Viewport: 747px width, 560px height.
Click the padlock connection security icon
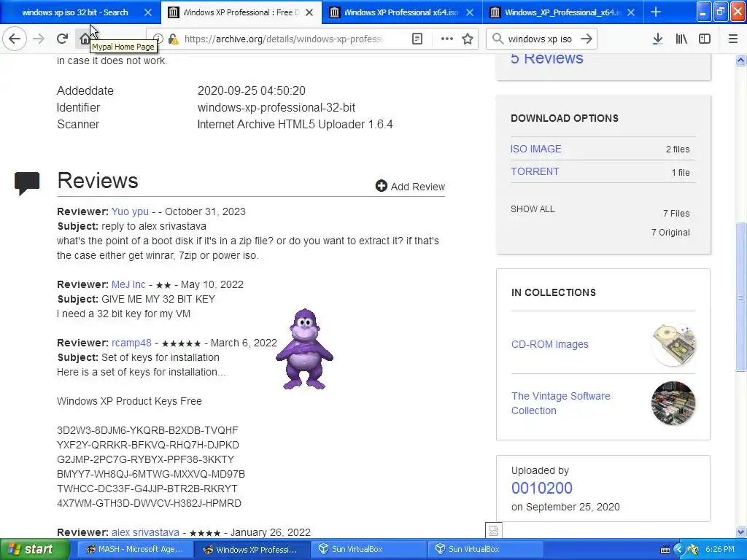pos(174,39)
